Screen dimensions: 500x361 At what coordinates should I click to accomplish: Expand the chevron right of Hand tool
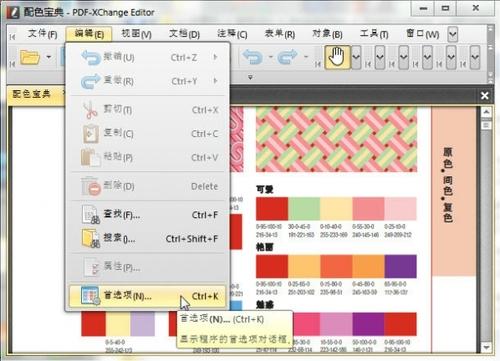[356, 57]
